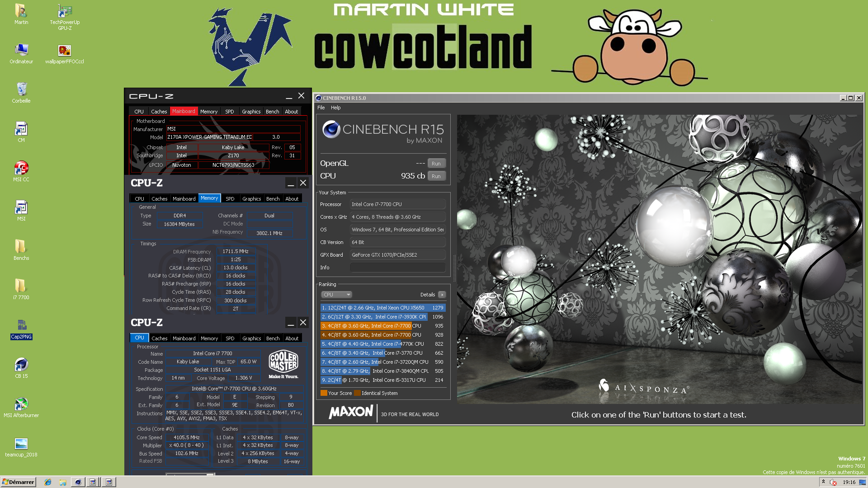
Task: Open SPD tab in top CPU-Z window
Action: pos(230,112)
